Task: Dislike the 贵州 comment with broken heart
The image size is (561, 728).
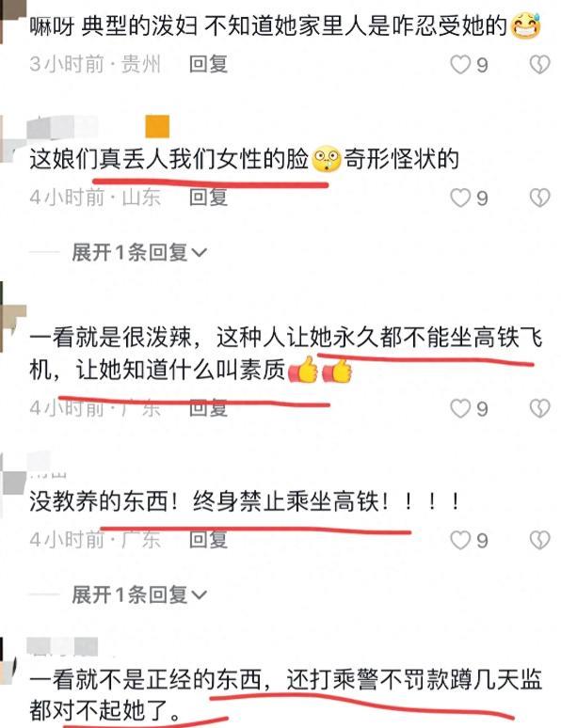Action: [539, 65]
